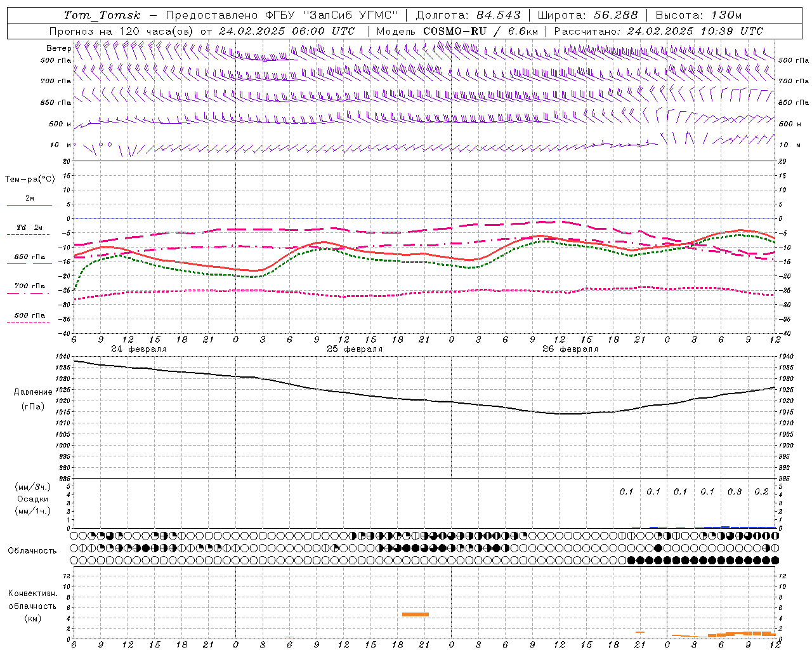Click the Давление pressure panel label
Image resolution: width=812 pixels, height=650 pixels.
pos(33,392)
